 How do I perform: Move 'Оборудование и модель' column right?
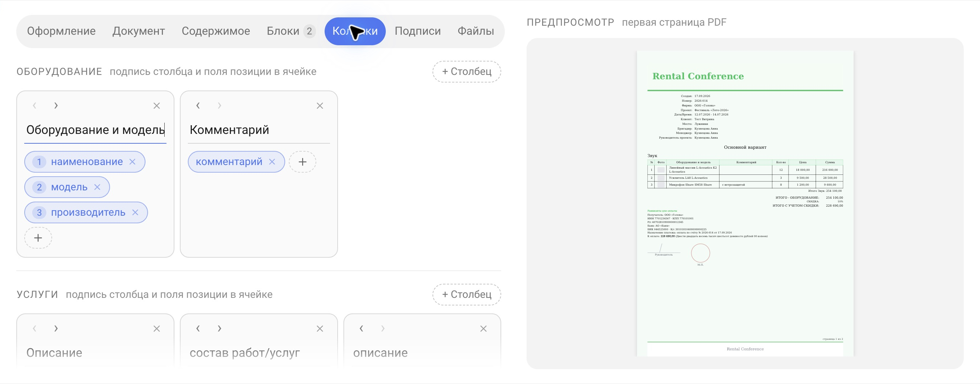56,105
